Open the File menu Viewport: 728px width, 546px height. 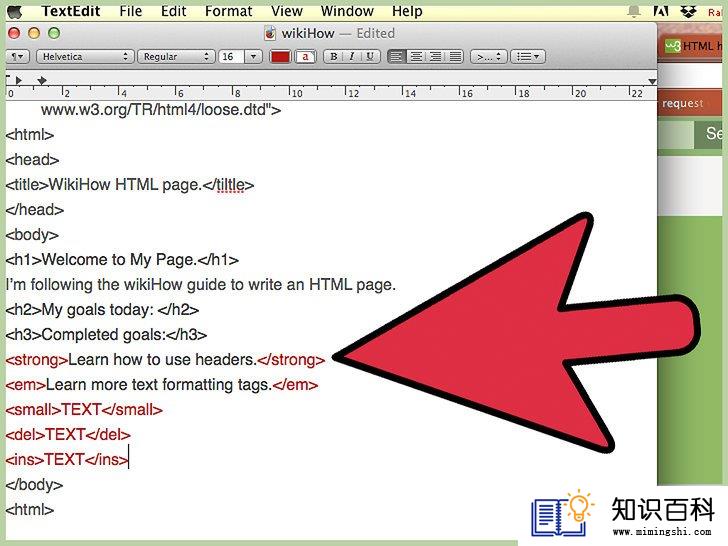(130, 11)
